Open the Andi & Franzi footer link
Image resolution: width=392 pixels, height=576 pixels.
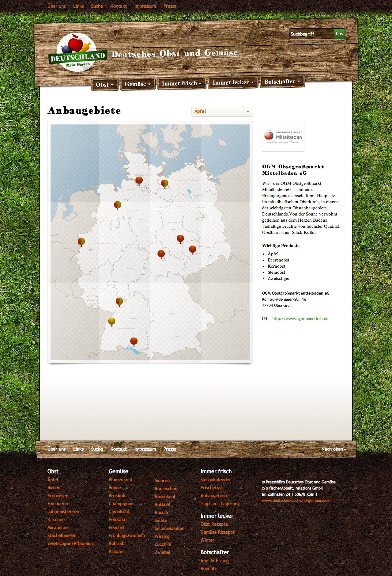point(215,560)
